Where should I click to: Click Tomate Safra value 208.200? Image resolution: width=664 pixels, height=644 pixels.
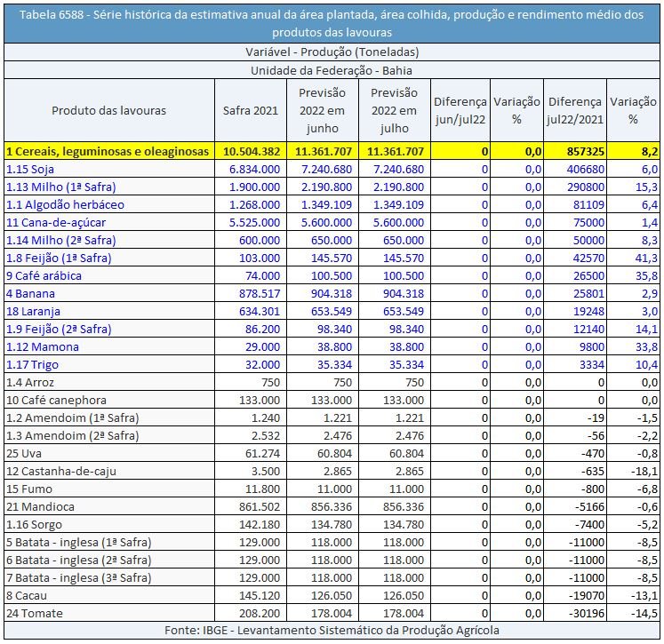[260, 614]
